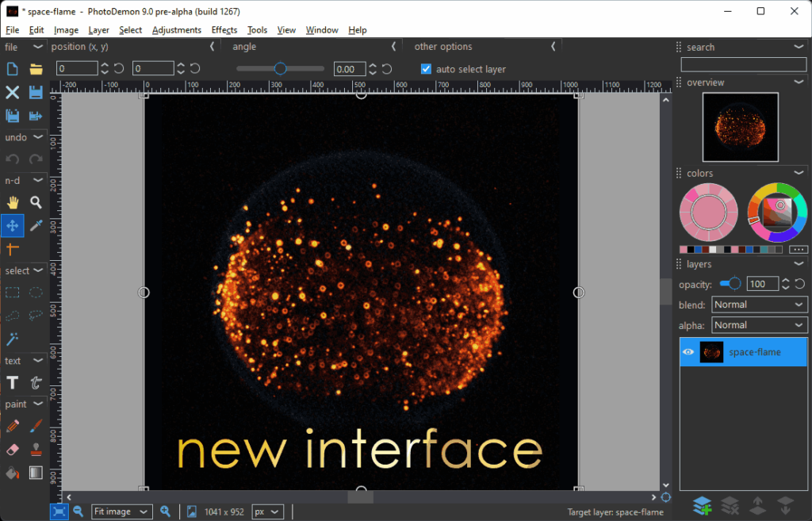Image resolution: width=812 pixels, height=521 pixels.
Task: Select the Magic wand selection tool
Action: click(x=13, y=339)
